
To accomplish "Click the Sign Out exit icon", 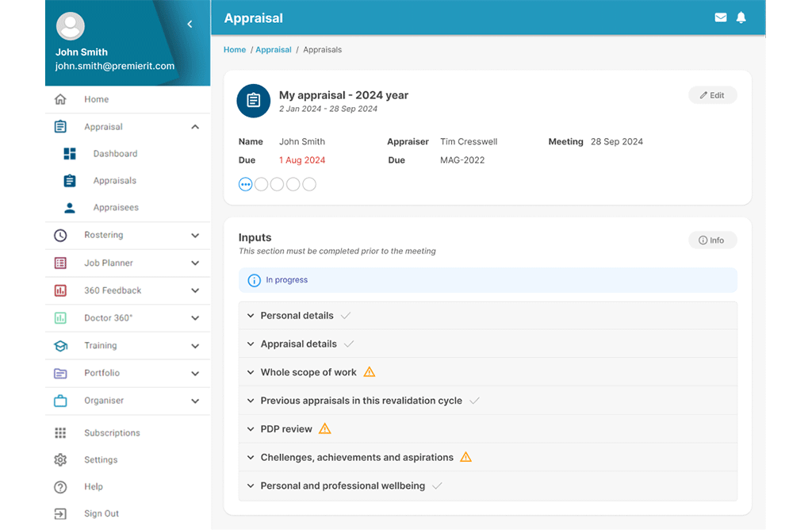I will 60,513.
